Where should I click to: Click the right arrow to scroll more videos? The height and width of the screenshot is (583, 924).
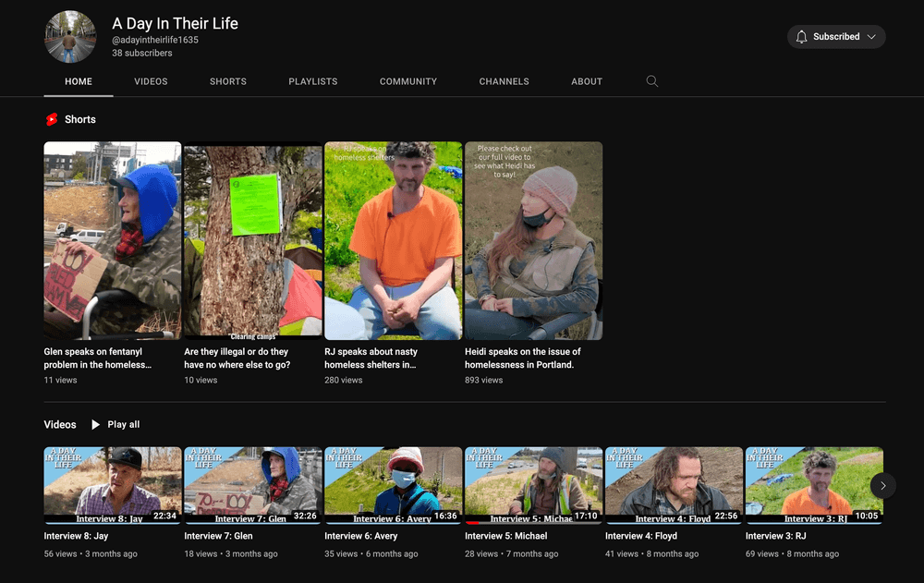882,485
